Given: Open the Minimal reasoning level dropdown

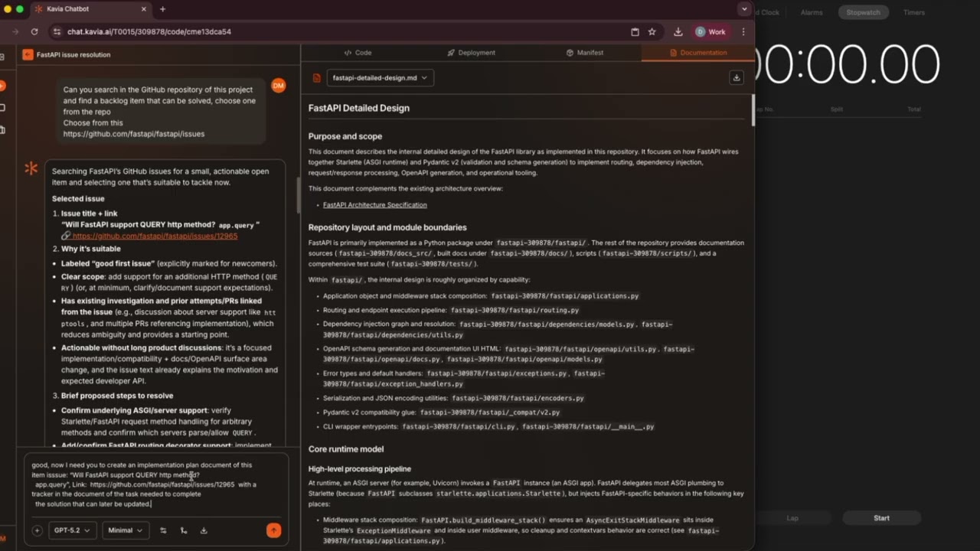Looking at the screenshot, I should tap(126, 530).
